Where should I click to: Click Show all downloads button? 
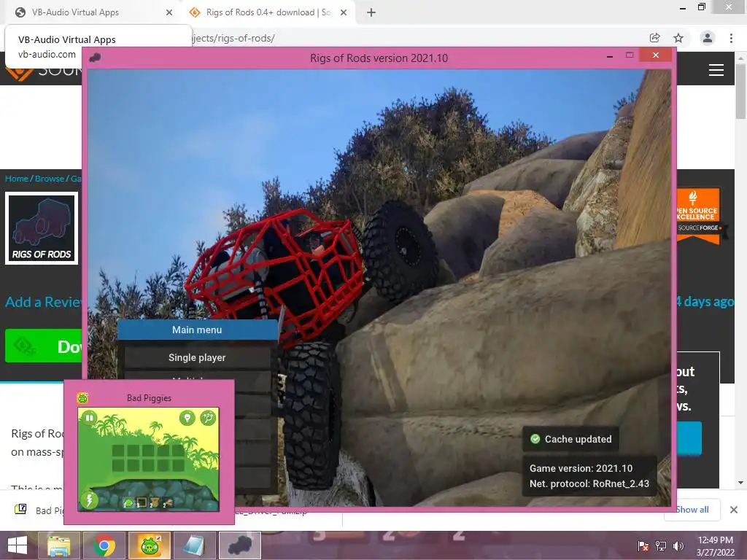(x=692, y=510)
